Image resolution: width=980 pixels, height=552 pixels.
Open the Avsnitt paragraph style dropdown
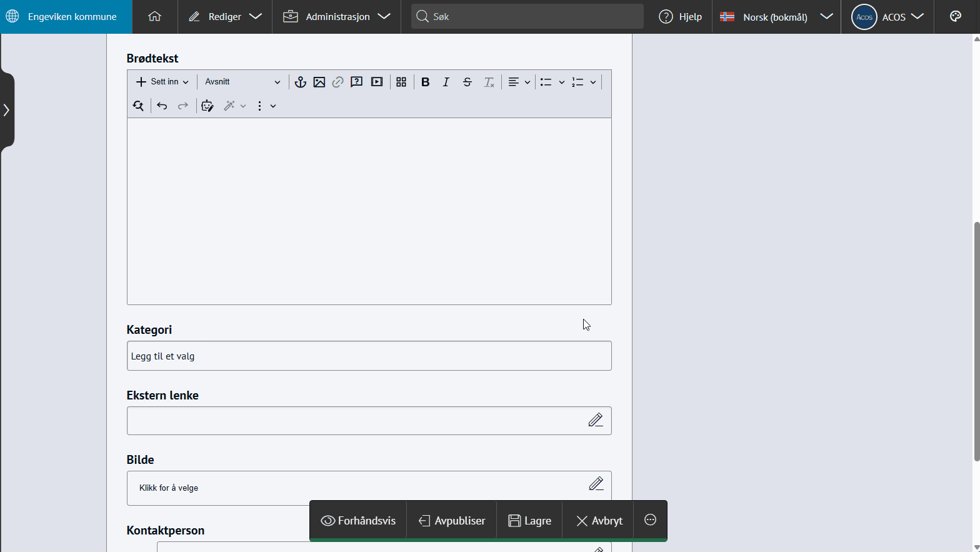tap(242, 82)
